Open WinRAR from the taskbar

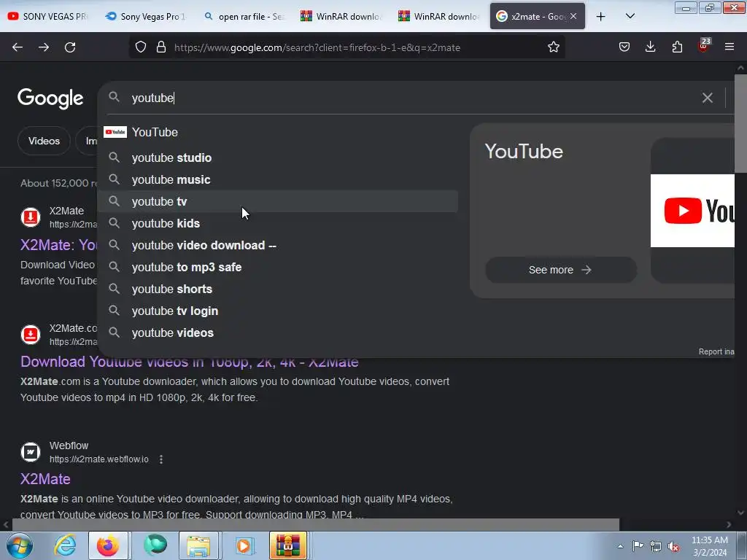click(288, 545)
